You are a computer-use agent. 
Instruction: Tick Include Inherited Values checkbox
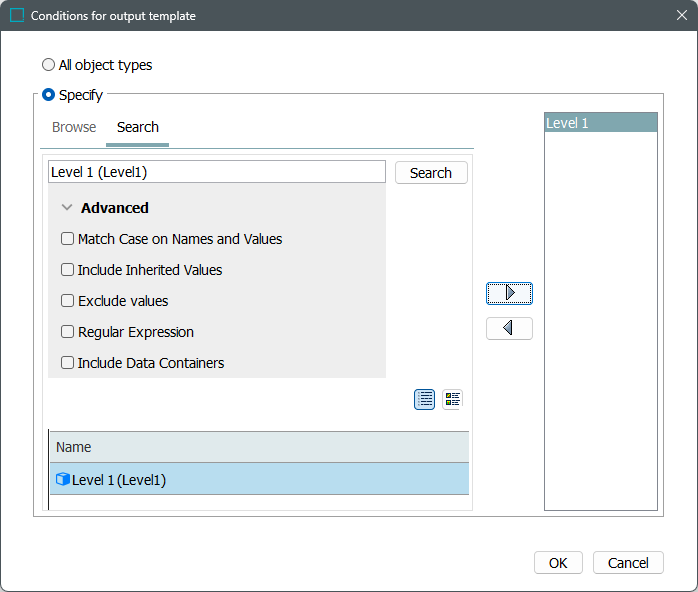(x=68, y=270)
